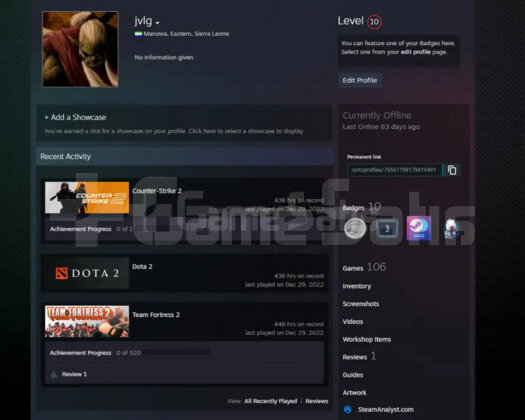Image resolution: width=525 pixels, height=420 pixels.
Task: Open the Reviews 1 sidebar link
Action: [359, 356]
